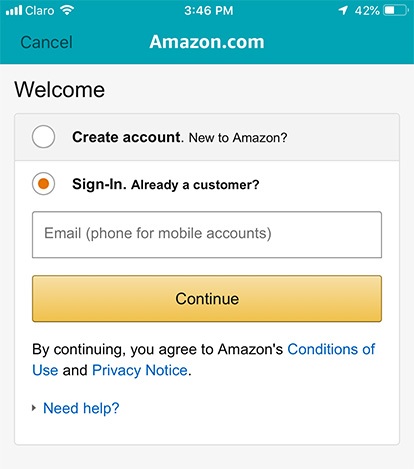
Task: Tap the Wi-Fi status icon
Action: 67,10
